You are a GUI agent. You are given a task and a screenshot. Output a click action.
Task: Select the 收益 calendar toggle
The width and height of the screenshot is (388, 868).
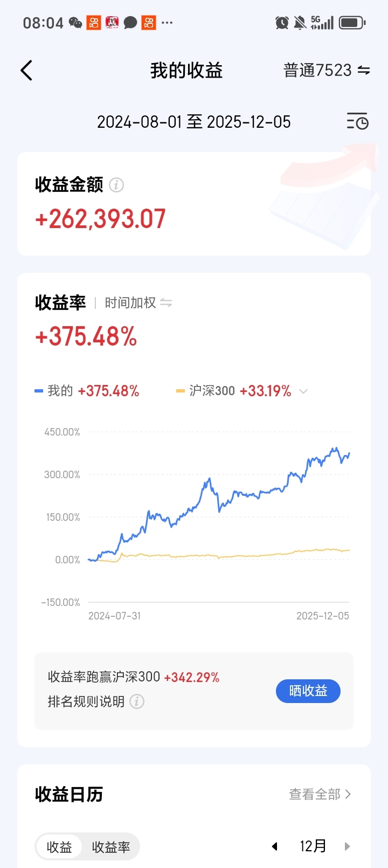(x=59, y=847)
